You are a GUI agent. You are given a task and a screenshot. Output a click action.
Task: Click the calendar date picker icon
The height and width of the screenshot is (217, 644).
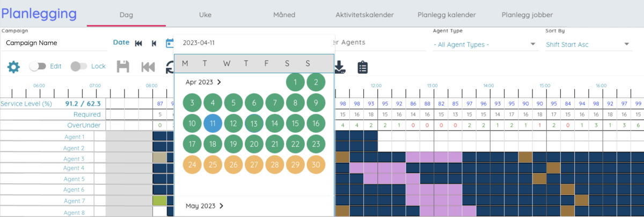click(170, 43)
